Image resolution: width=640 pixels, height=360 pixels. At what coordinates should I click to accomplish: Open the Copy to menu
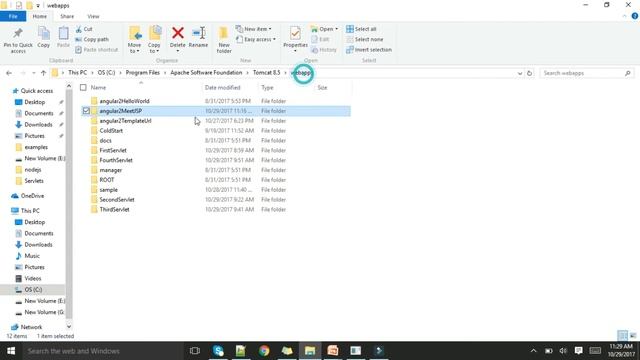point(154,40)
